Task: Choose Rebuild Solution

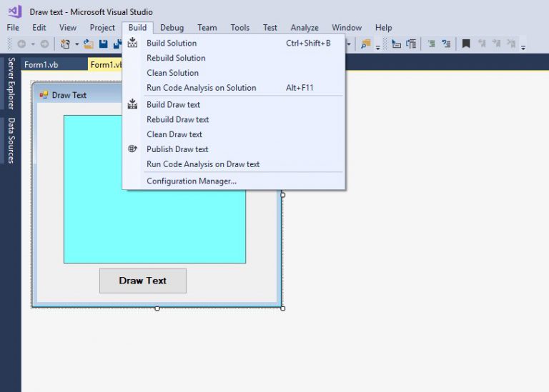Action: [234, 58]
